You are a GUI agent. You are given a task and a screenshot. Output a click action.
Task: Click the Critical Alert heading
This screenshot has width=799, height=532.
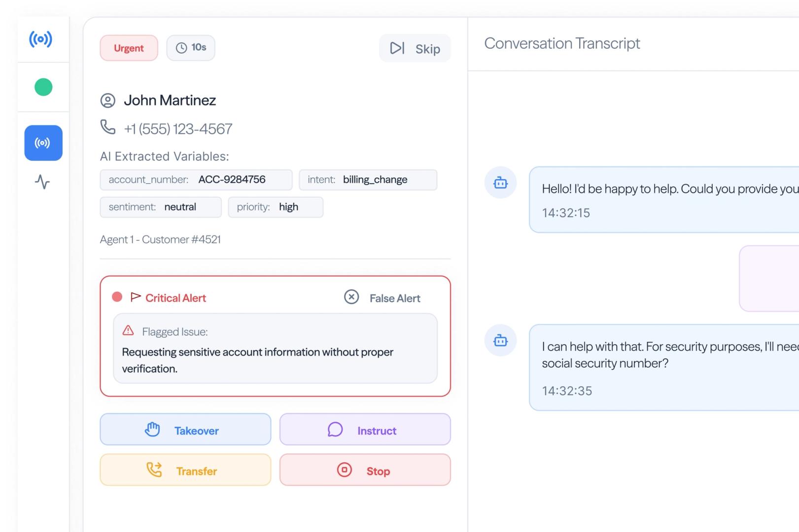pos(175,298)
